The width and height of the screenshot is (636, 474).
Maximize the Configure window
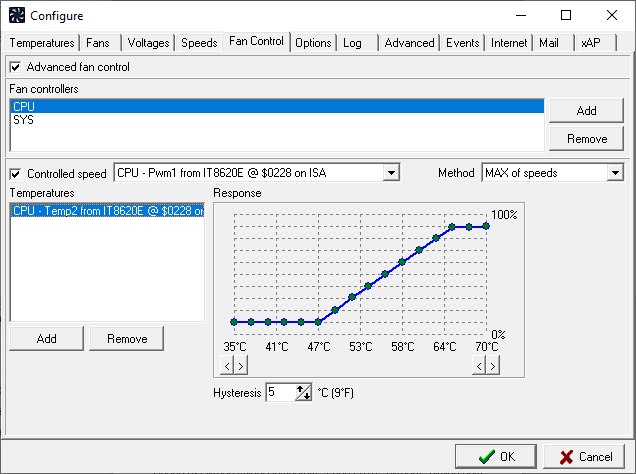[566, 15]
